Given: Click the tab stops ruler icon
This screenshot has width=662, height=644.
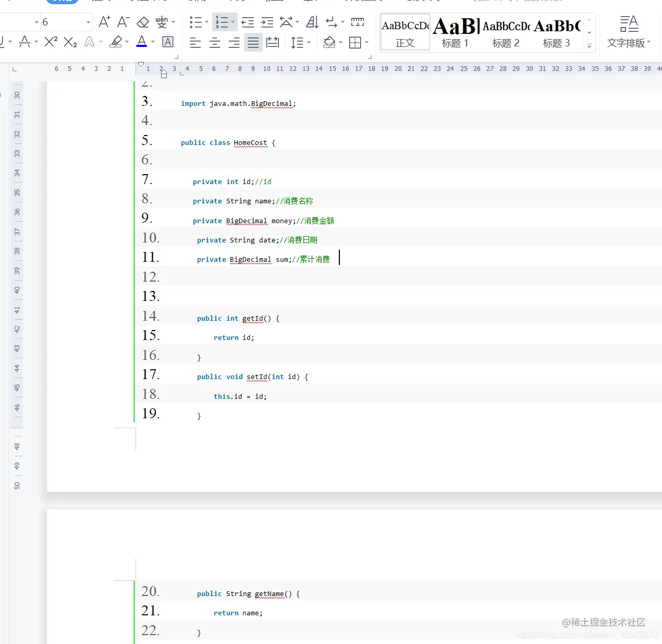Looking at the screenshot, I should tap(358, 22).
